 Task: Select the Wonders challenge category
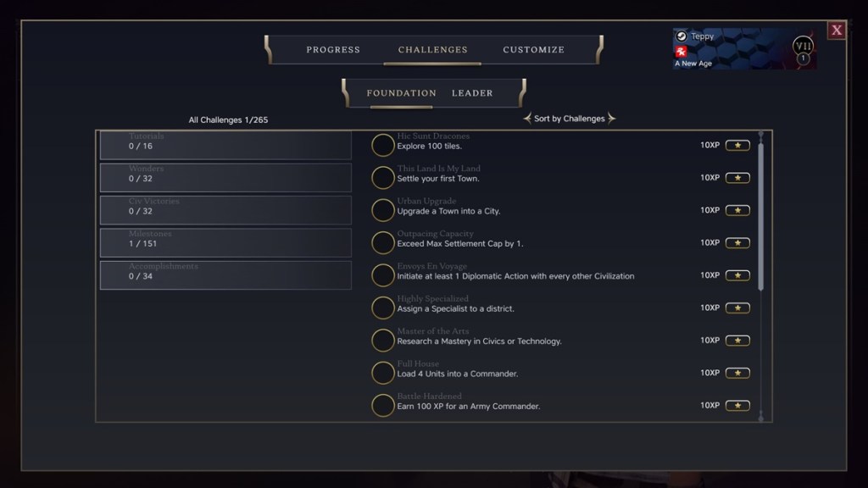[x=225, y=177]
